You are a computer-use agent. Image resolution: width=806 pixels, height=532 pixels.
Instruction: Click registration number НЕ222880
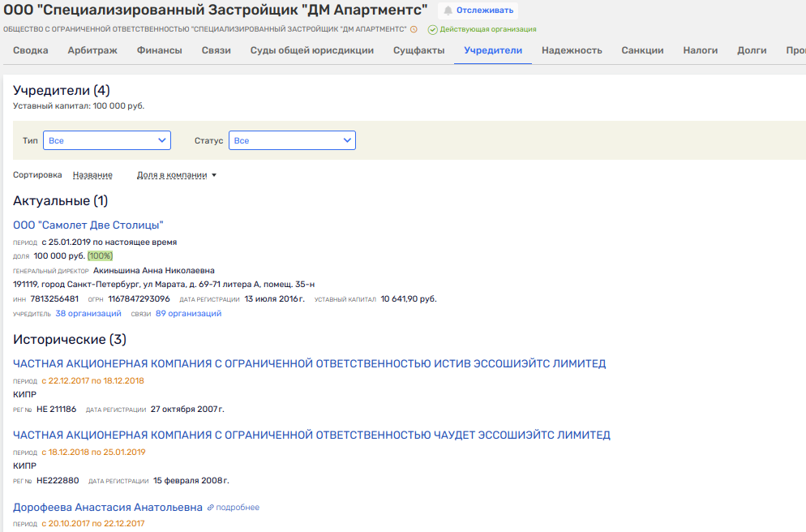click(x=58, y=481)
